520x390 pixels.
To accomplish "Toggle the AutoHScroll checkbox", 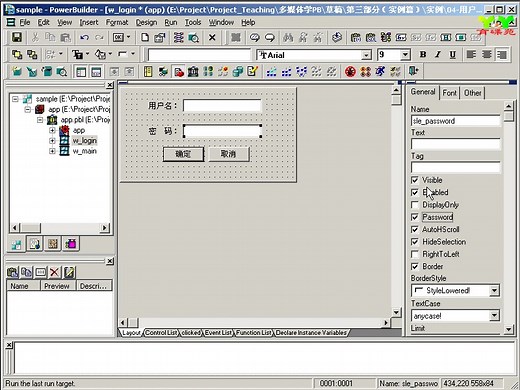I will [x=415, y=229].
